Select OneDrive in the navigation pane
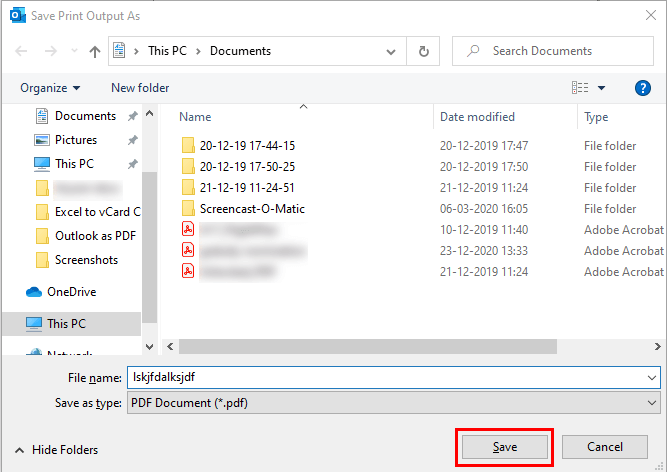 click(x=71, y=292)
